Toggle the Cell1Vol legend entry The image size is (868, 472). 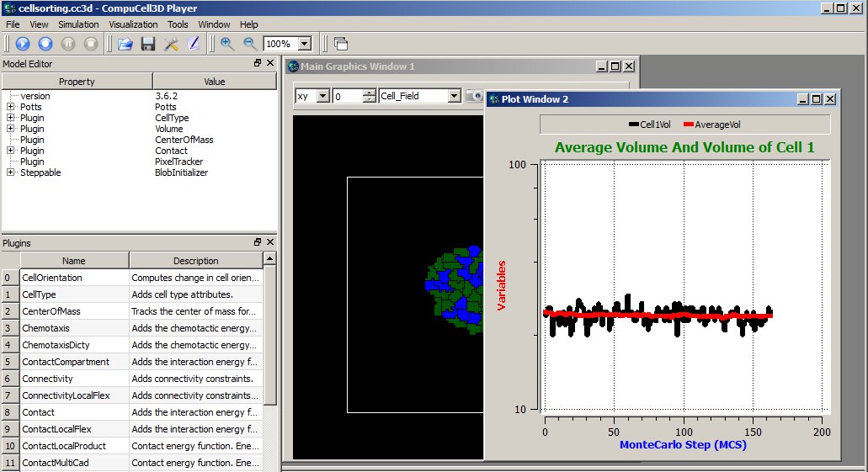pos(649,125)
